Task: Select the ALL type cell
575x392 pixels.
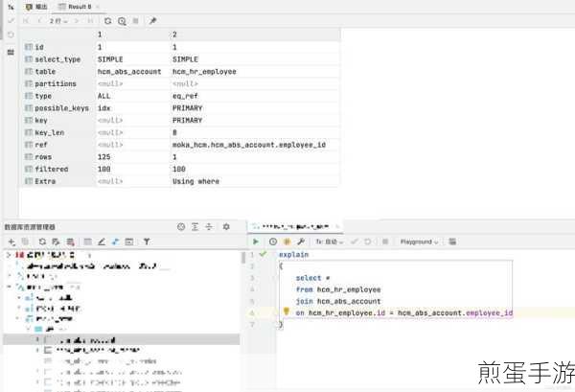Action: [132, 96]
